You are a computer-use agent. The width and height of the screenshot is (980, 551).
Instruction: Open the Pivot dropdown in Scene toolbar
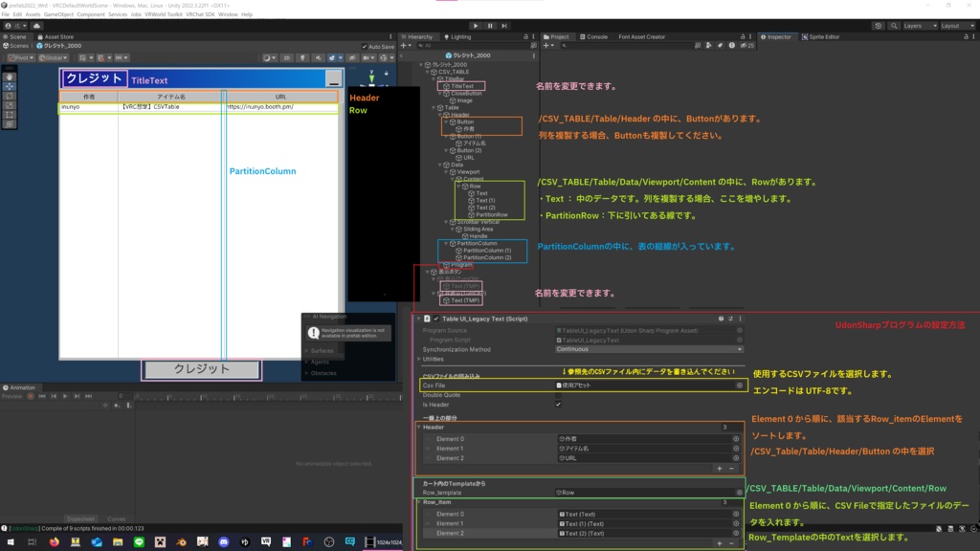[x=20, y=58]
